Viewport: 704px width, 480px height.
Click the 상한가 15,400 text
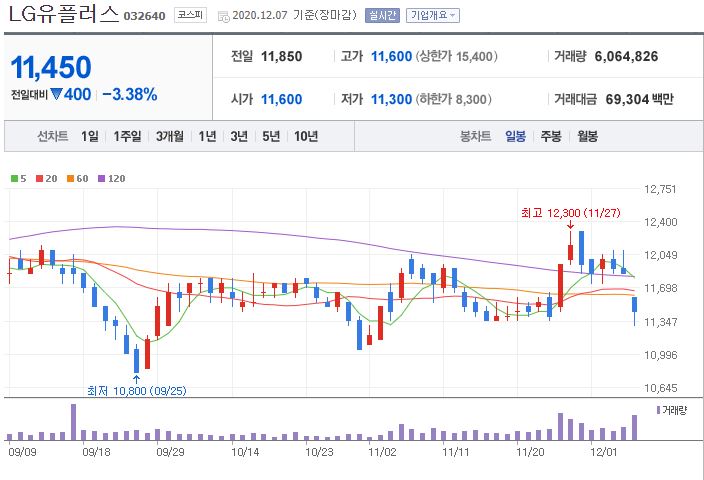point(457,57)
